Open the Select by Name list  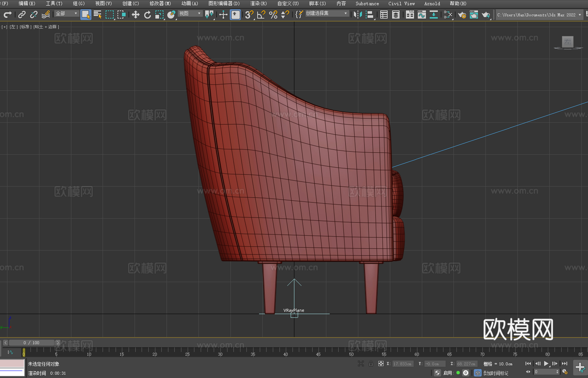tap(98, 14)
